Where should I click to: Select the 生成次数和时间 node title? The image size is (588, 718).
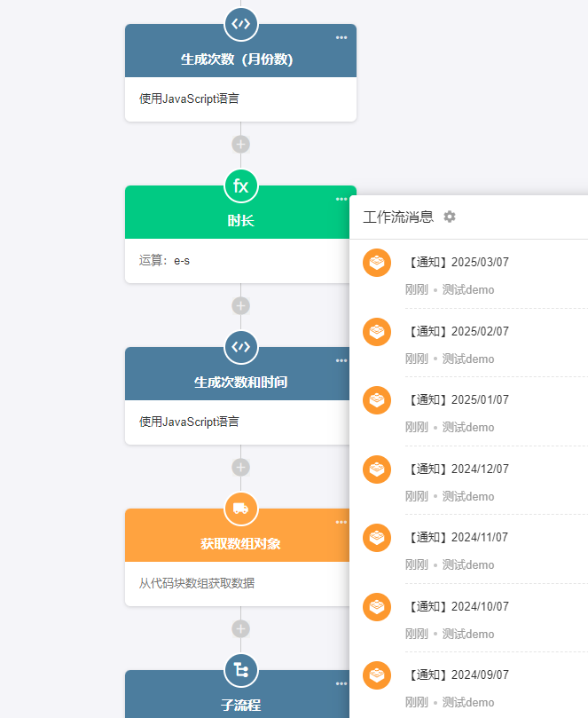coord(240,383)
